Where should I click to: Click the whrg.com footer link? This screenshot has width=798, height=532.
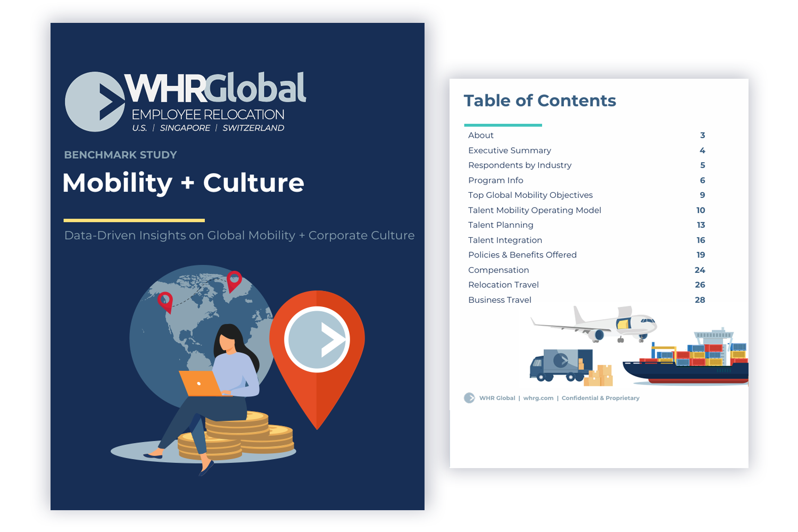pos(538,398)
